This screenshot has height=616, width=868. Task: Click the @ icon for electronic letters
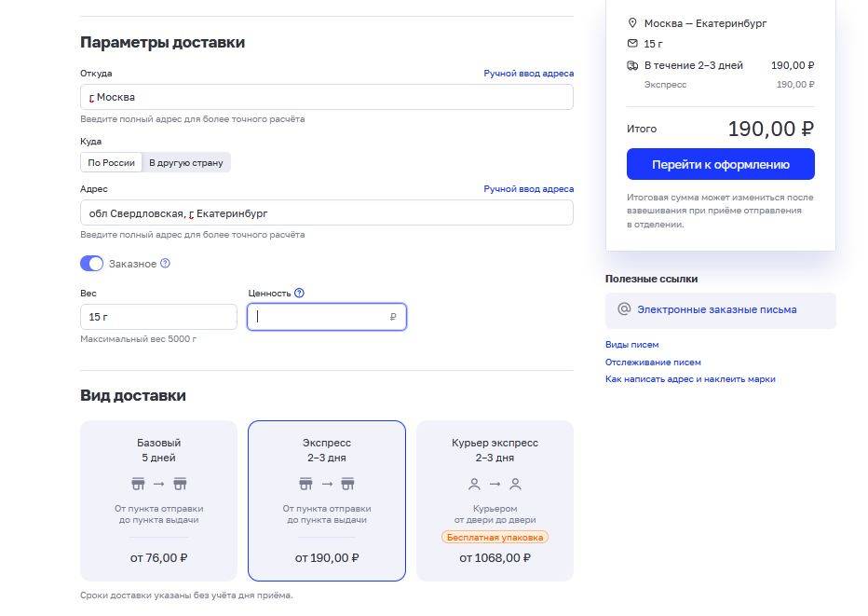(x=624, y=309)
